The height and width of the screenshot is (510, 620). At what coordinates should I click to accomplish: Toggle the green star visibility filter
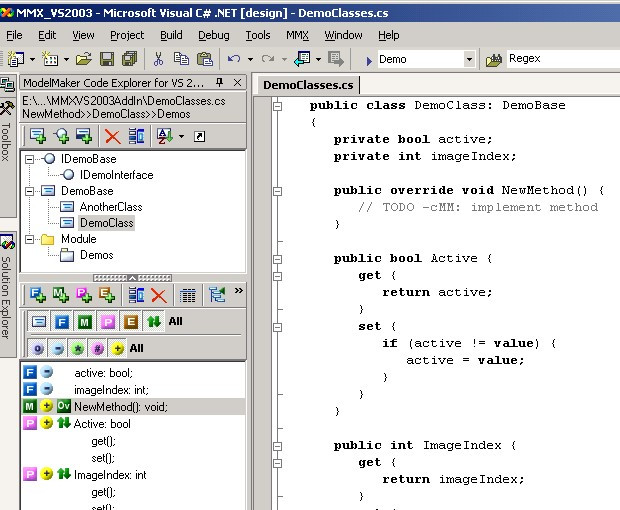pos(78,349)
